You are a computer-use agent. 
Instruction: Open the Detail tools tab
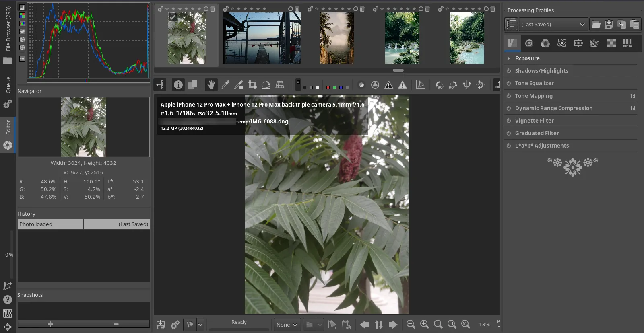pos(529,43)
